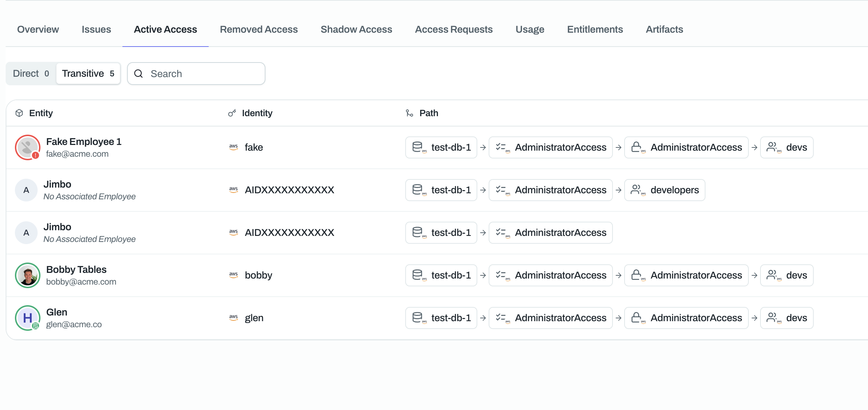Select the Transitive access filter
The image size is (868, 410).
pos(88,74)
